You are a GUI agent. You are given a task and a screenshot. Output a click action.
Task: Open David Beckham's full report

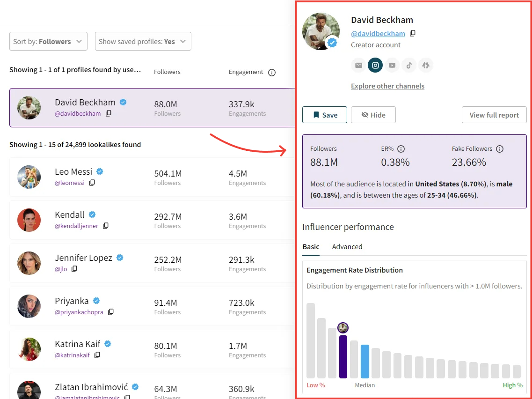494,115
